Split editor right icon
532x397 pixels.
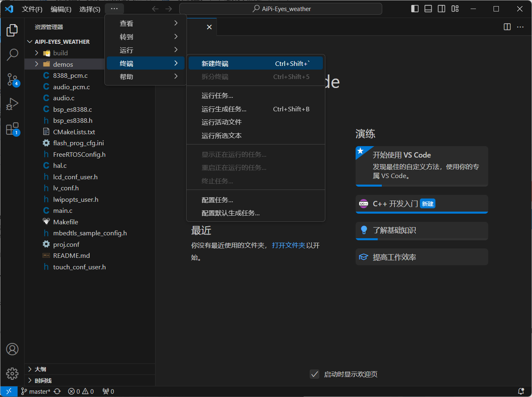click(507, 27)
